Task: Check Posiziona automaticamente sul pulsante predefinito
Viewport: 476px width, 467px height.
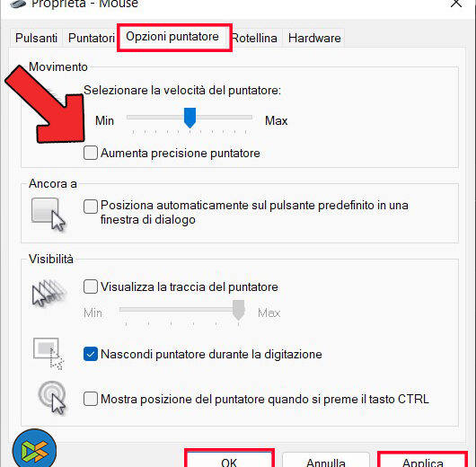Action: [x=91, y=207]
